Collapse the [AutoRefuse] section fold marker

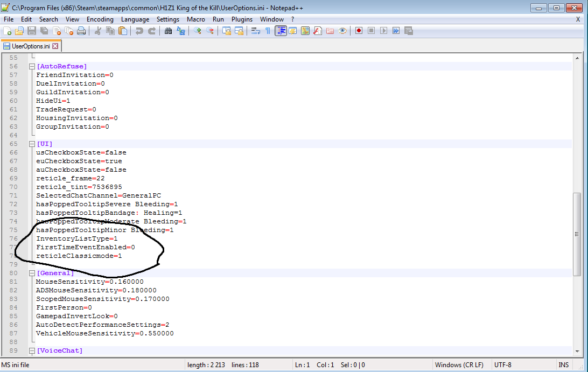click(x=32, y=66)
